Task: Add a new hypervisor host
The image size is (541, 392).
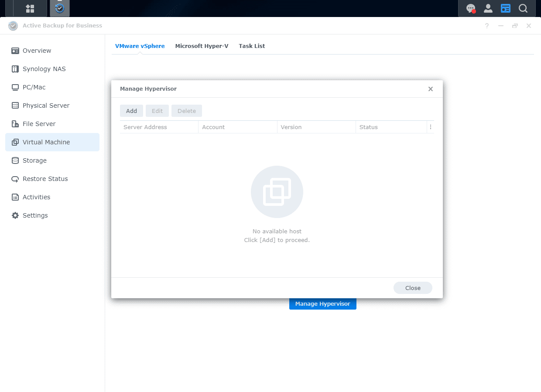Action: click(x=131, y=110)
